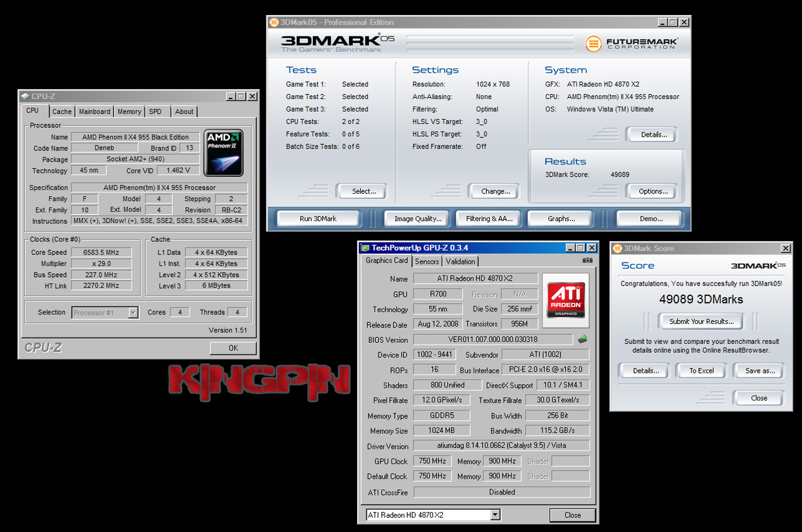The width and height of the screenshot is (802, 532).
Task: Click the Demo... button
Action: click(x=651, y=219)
